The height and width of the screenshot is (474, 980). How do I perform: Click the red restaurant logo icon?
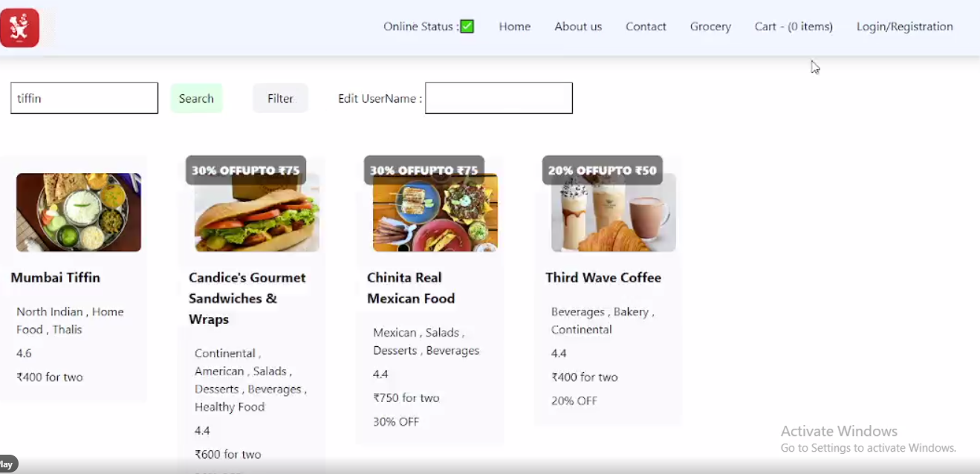point(19,27)
